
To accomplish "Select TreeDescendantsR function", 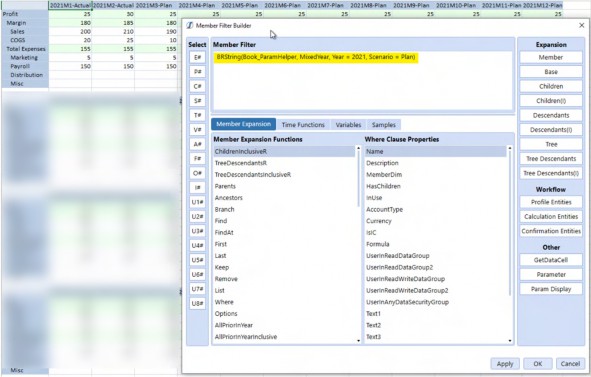I will tap(285, 163).
